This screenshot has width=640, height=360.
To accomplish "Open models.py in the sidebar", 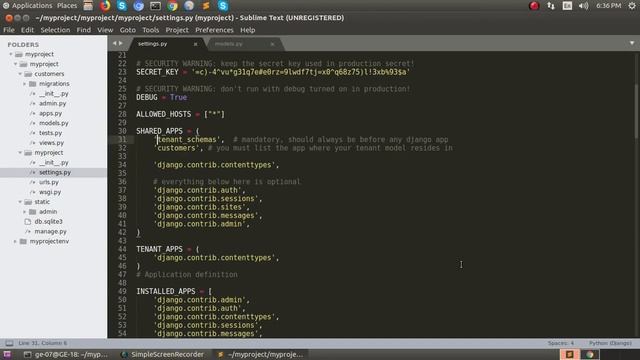I will pyautogui.click(x=53, y=123).
